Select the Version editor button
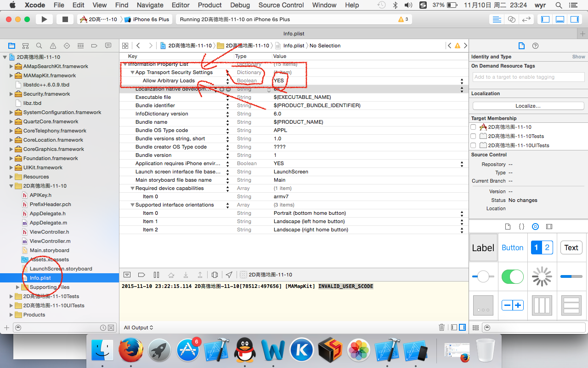 [527, 19]
